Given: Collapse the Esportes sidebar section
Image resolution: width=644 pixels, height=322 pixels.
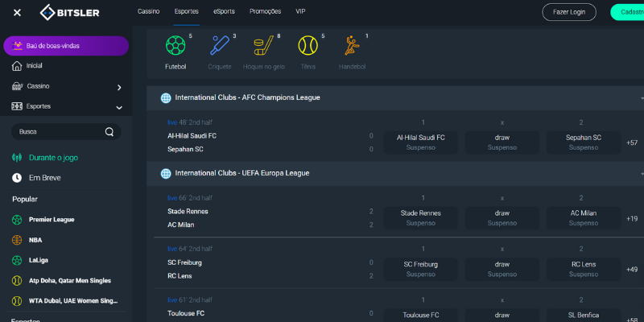Looking at the screenshot, I should tap(118, 107).
